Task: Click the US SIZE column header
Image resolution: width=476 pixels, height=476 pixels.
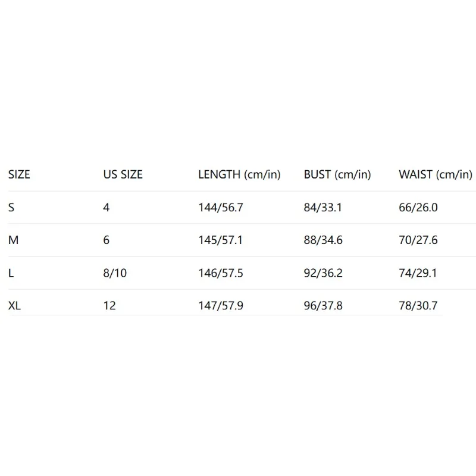Action: 123,175
